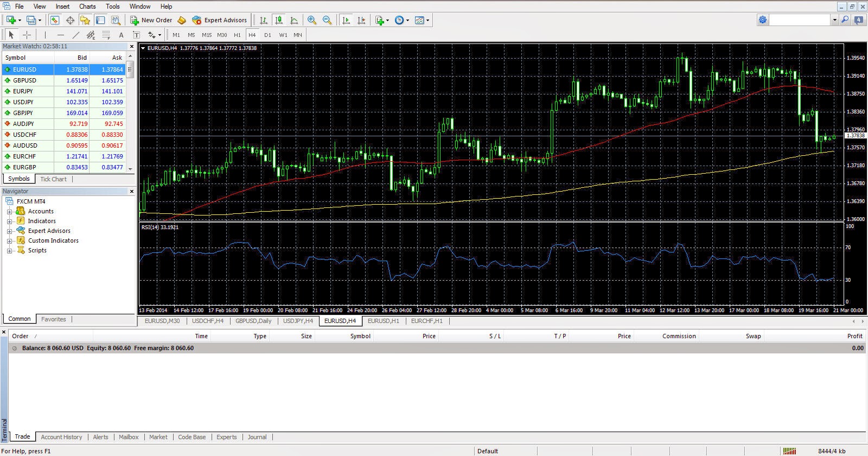Click the New Order button
868x456 pixels.
(x=151, y=20)
